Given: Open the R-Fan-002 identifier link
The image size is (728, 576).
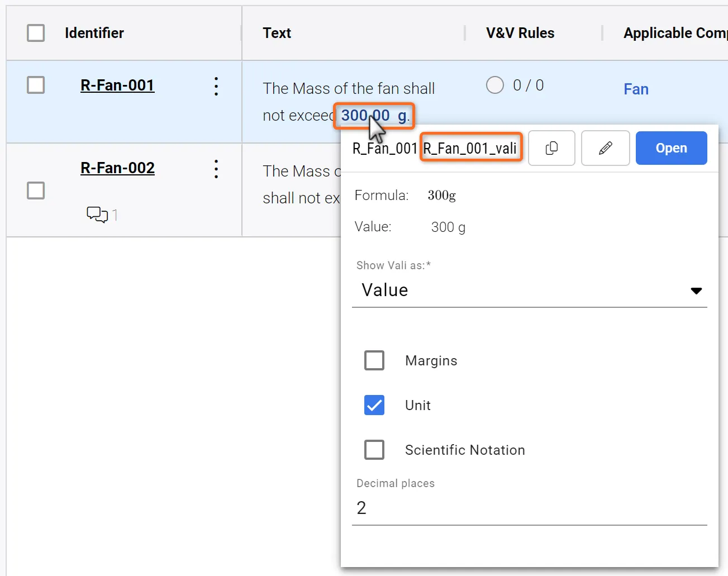Looking at the screenshot, I should click(x=117, y=168).
